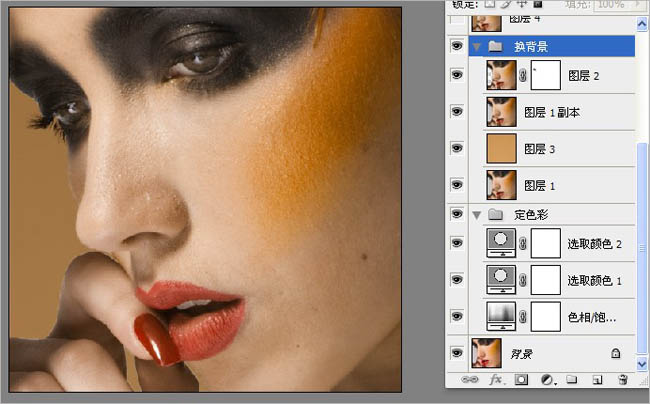
Task: Collapse the 定色彩 layer group
Action: click(x=477, y=215)
